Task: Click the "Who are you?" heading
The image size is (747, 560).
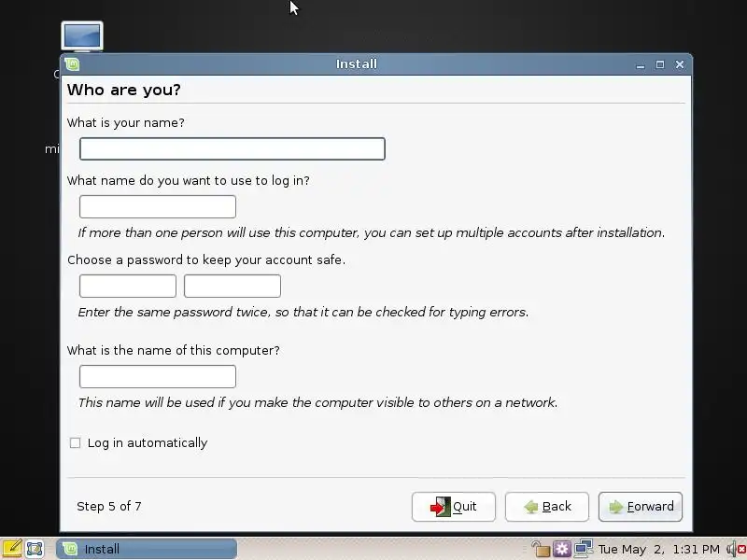Action: 124,90
